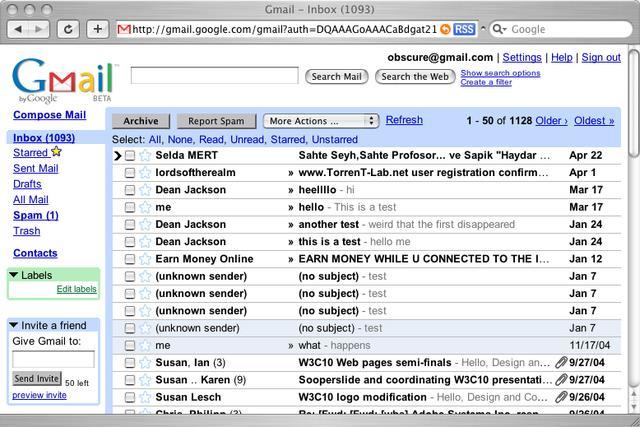The height and width of the screenshot is (427, 640).
Task: Go forward with the browser forward arrow
Action: tap(39, 29)
